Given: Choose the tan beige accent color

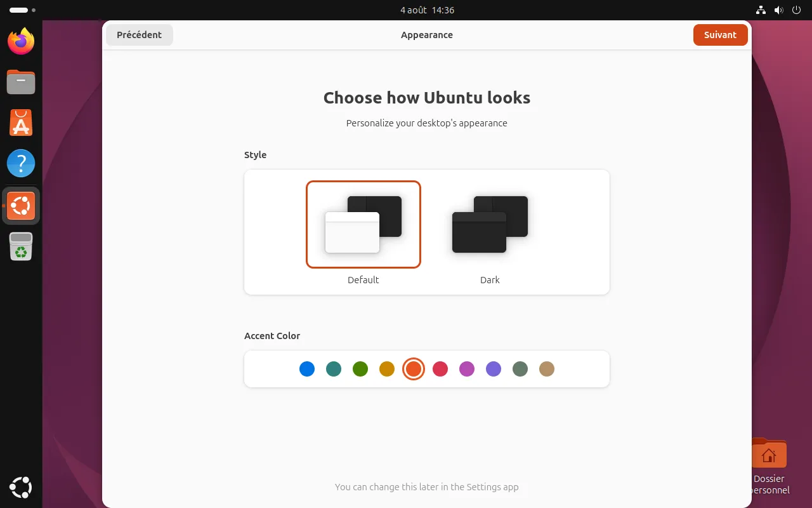Looking at the screenshot, I should (547, 369).
